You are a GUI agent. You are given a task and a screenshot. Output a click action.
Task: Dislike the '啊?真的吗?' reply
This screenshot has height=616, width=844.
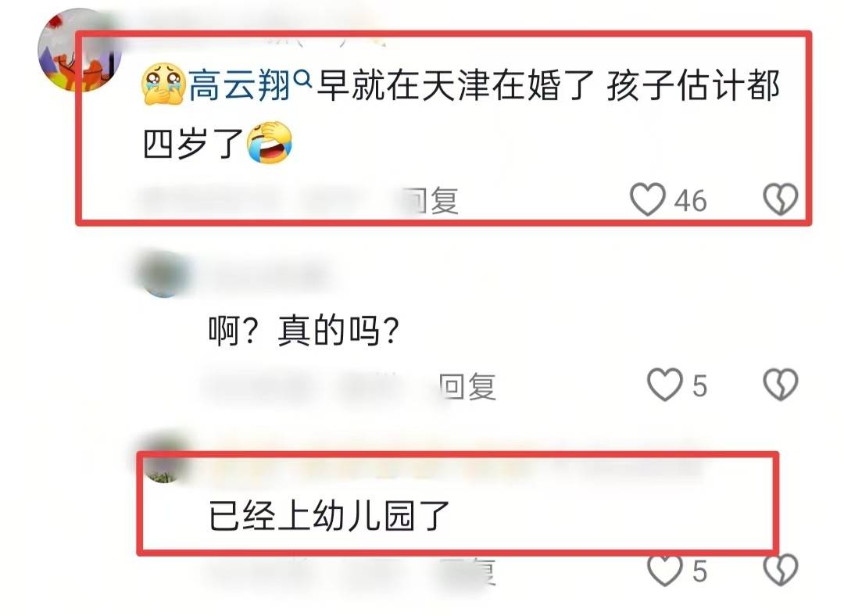click(x=781, y=385)
